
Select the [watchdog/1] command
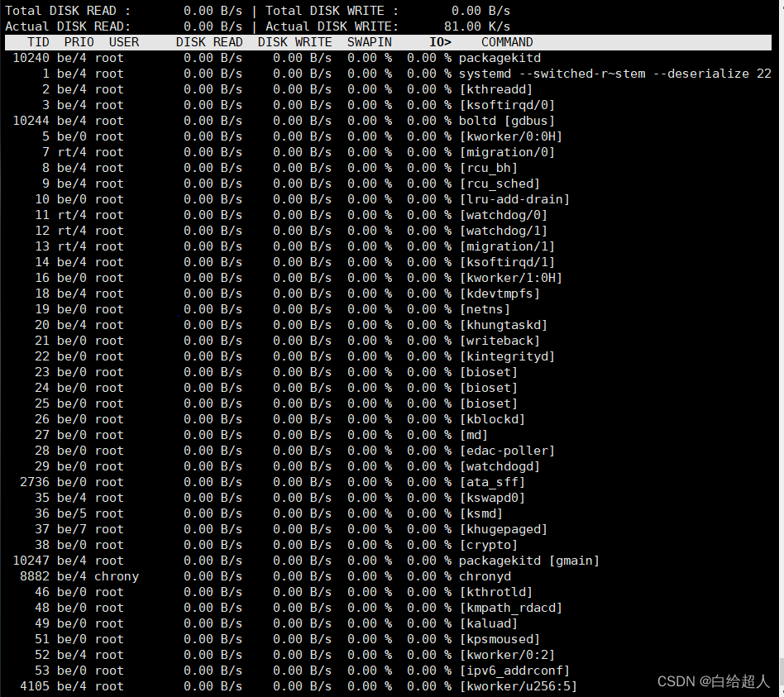(x=504, y=231)
